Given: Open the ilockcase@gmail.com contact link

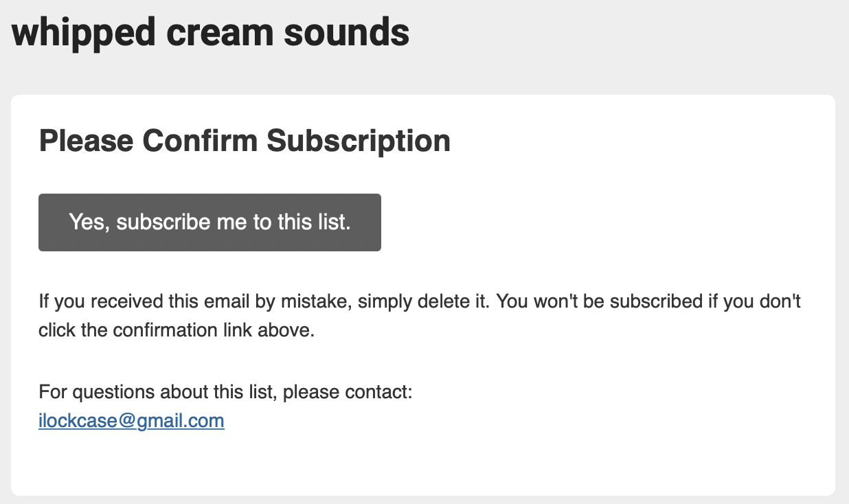Looking at the screenshot, I should pyautogui.click(x=131, y=420).
